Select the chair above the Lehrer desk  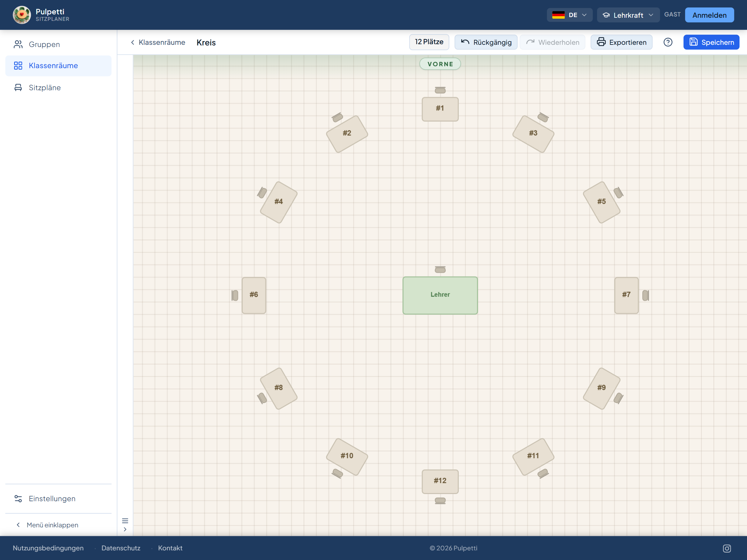[x=440, y=269]
